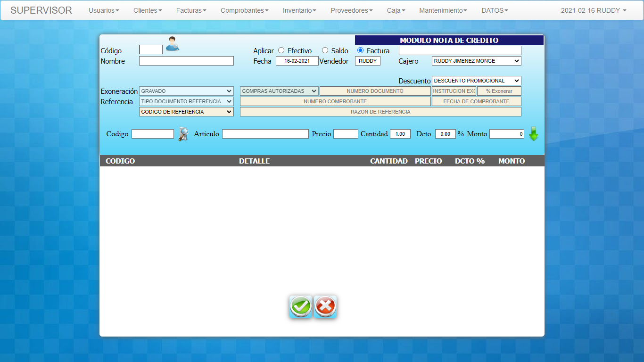Click the Fecha date field

[x=297, y=61]
